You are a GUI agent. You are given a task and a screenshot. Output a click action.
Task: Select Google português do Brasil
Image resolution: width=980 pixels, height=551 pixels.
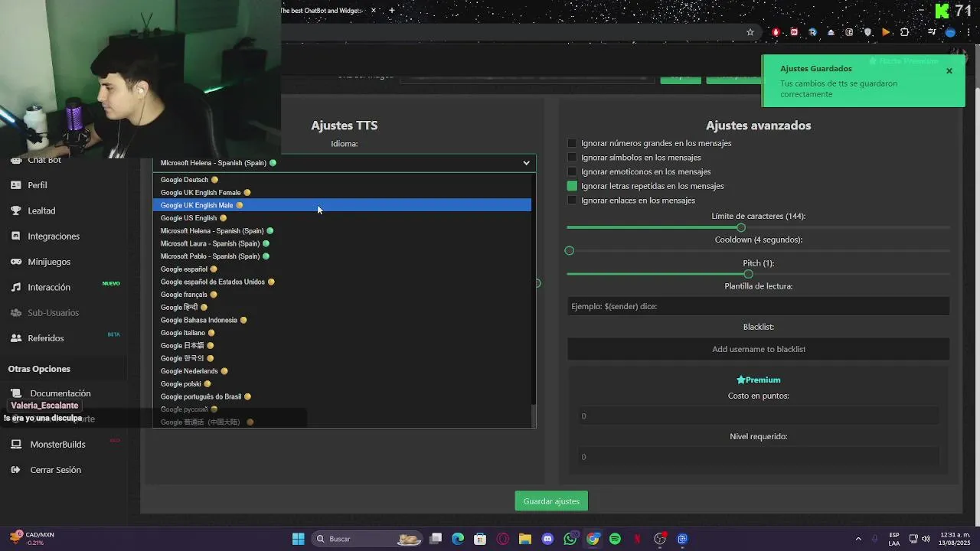341,396
